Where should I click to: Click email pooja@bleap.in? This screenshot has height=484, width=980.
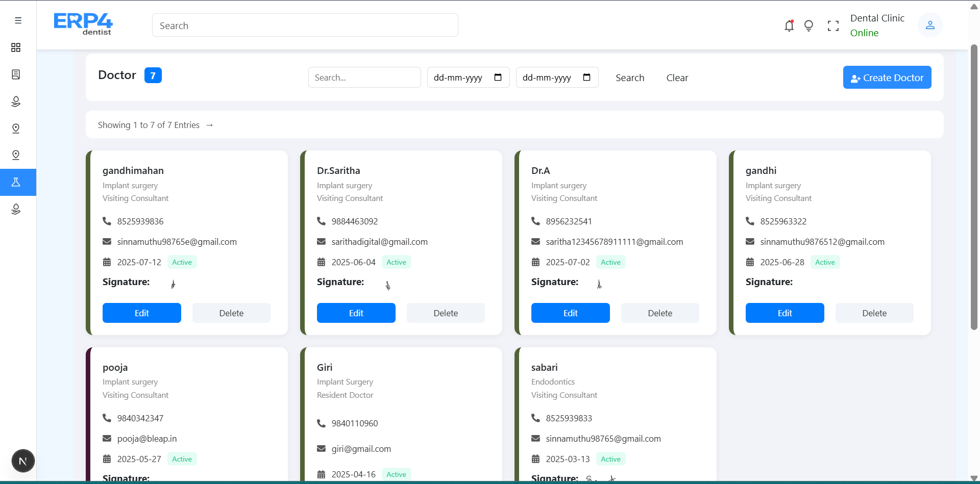click(147, 439)
